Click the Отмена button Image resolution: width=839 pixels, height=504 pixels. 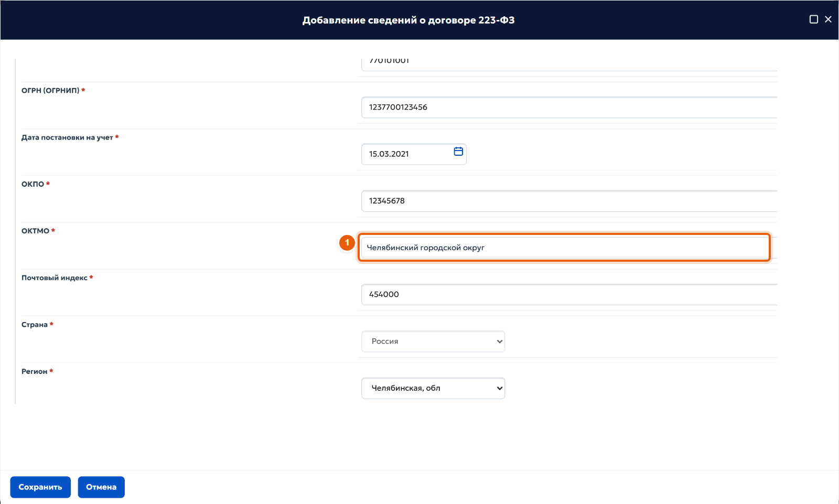tap(101, 487)
